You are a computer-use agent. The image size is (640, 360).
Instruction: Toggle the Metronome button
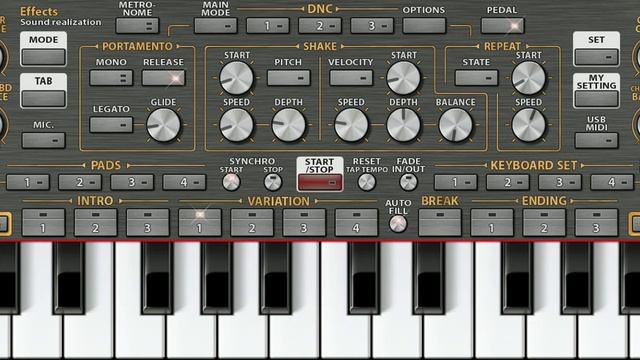coord(137,26)
